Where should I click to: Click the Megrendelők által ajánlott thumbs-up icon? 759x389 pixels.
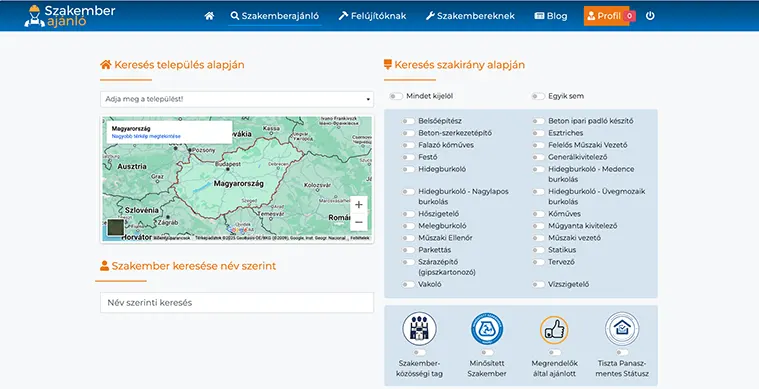click(x=554, y=329)
